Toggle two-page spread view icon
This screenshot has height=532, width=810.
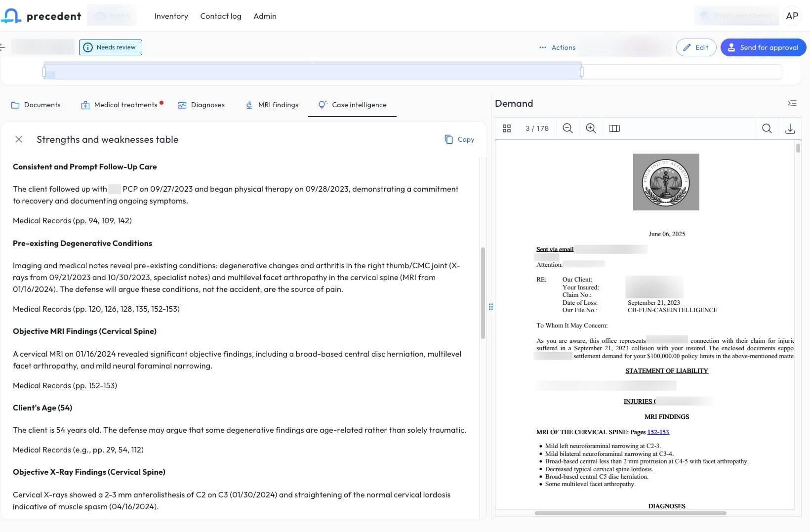tap(614, 128)
